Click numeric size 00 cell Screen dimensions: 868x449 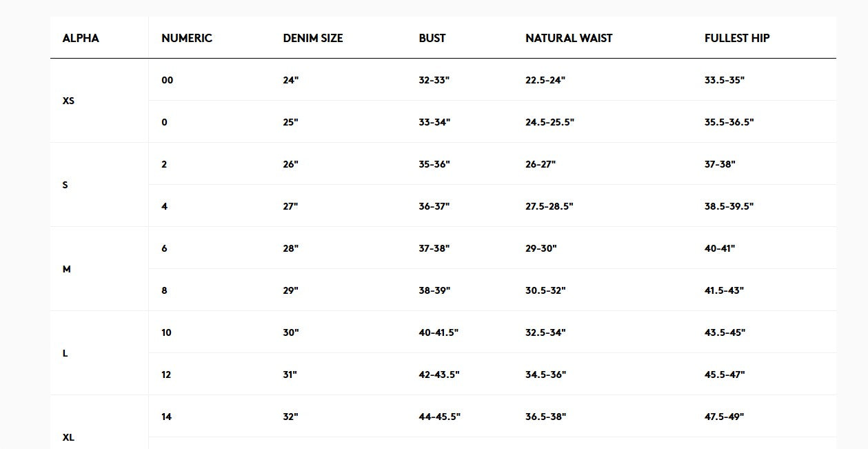click(168, 80)
